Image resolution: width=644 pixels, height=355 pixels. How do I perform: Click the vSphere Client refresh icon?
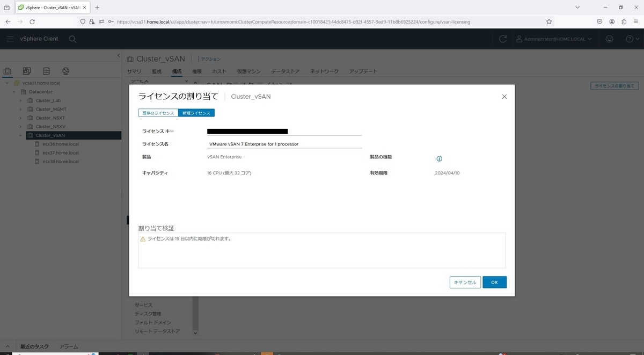coord(503,39)
